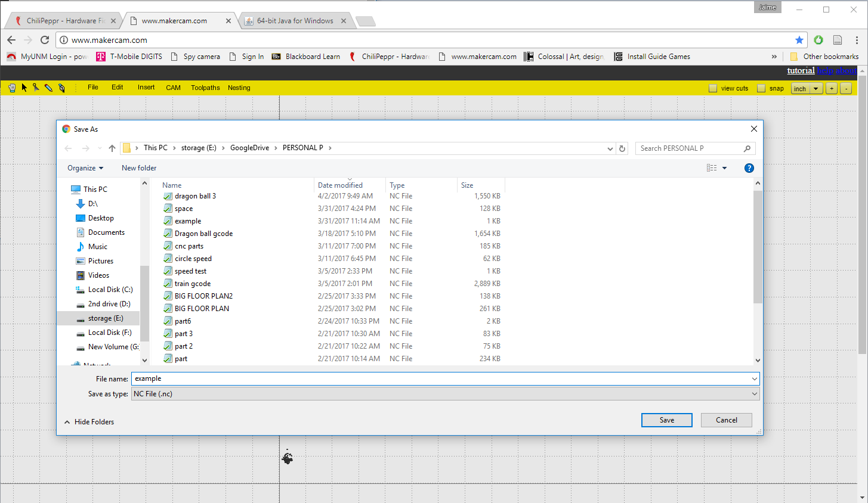Click the bookmark star icon
This screenshot has height=503, width=868.
point(799,40)
